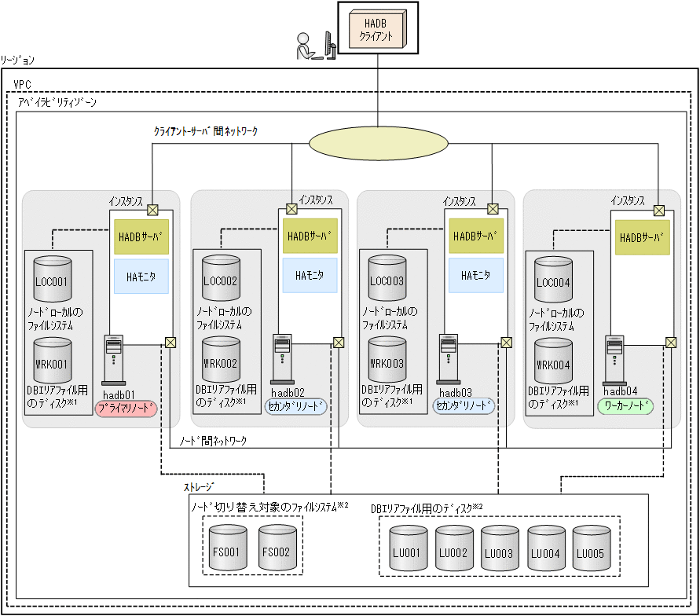Select the LOC004 disk cylinder

pyautogui.click(x=553, y=280)
